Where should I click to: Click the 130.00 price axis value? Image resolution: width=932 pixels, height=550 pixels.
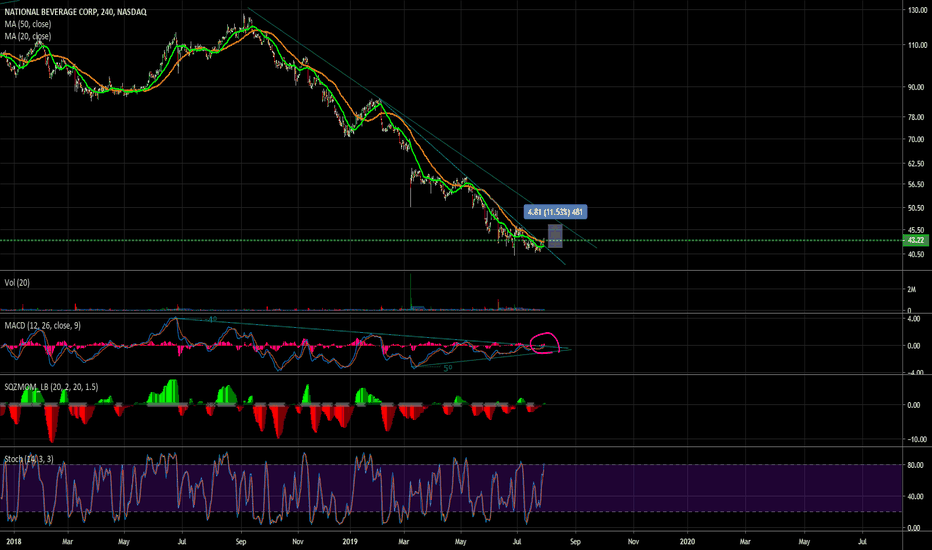[x=917, y=10]
